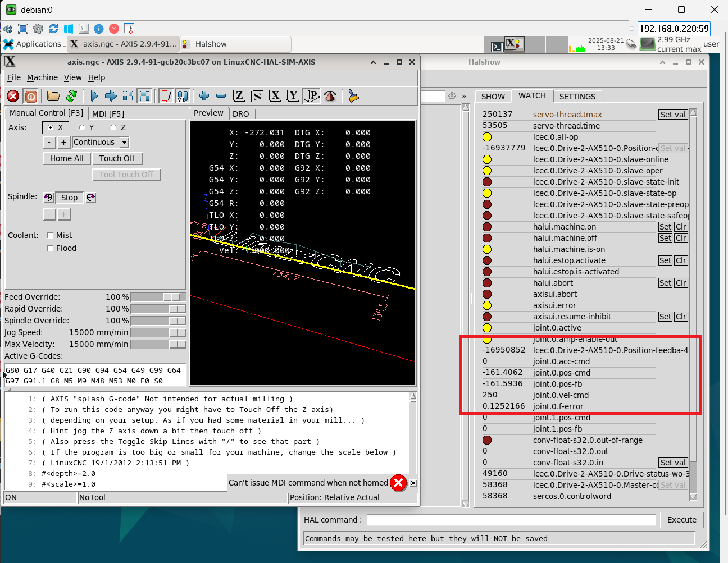Reload the current file
The width and height of the screenshot is (728, 563).
71,96
